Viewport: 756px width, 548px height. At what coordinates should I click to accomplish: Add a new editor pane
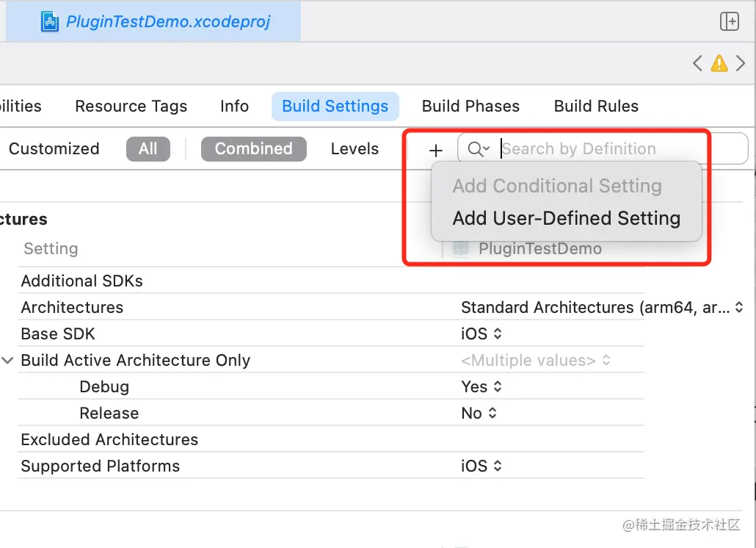(x=729, y=22)
